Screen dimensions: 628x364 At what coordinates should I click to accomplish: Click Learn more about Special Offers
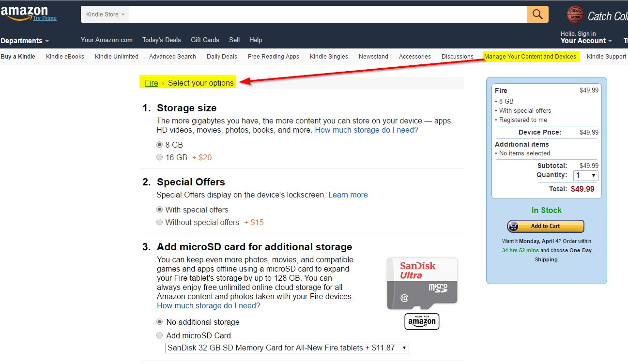[x=348, y=195]
